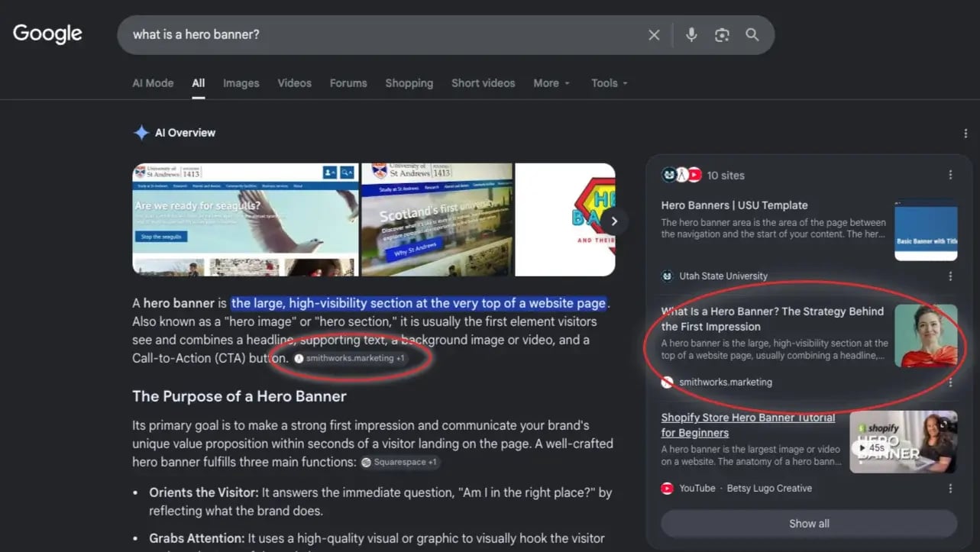The width and height of the screenshot is (980, 552).
Task: Open the Forums tab
Action: [348, 83]
